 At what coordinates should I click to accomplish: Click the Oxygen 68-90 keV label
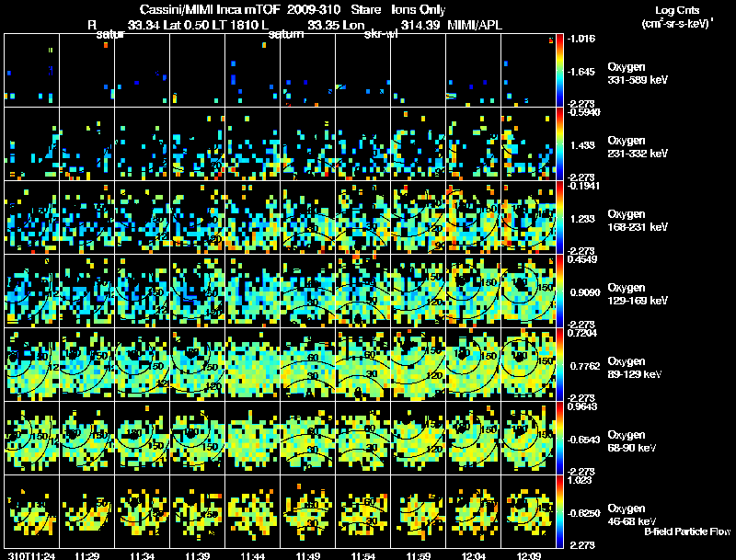pyautogui.click(x=632, y=441)
